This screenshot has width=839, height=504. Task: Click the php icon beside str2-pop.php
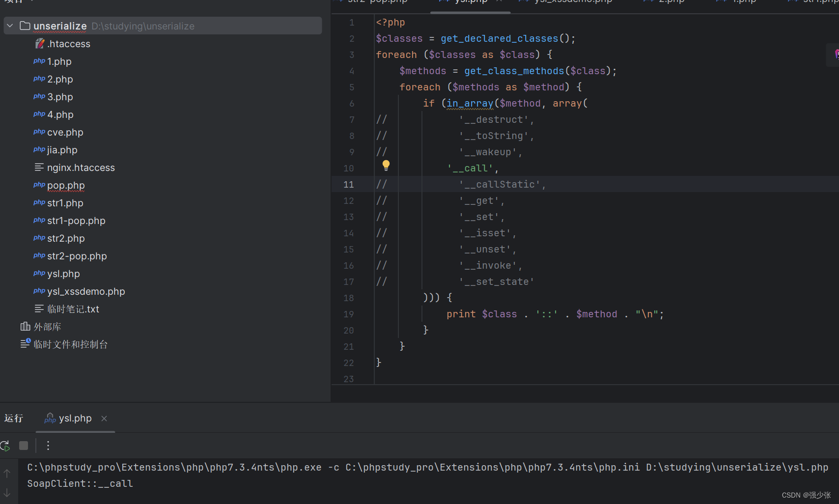pyautogui.click(x=39, y=255)
